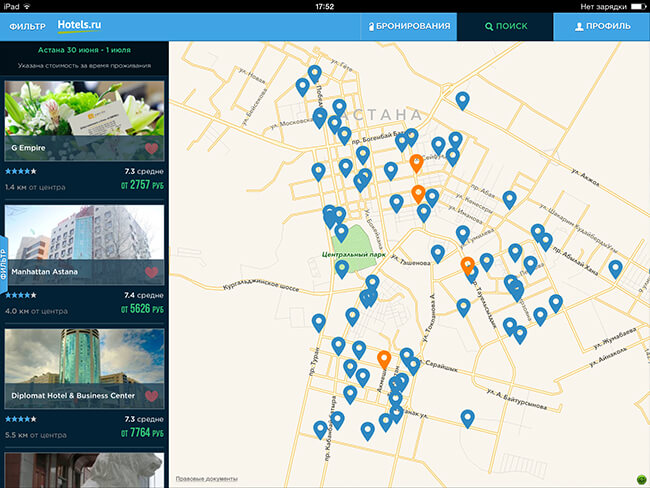Tap the 17:52 clock in status bar

325,7
